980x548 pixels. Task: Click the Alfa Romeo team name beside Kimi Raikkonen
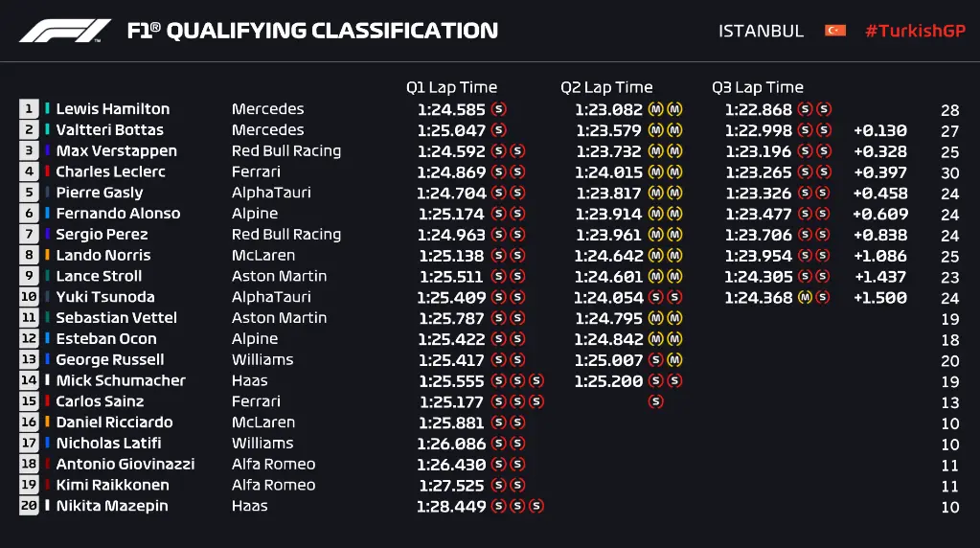[273, 485]
